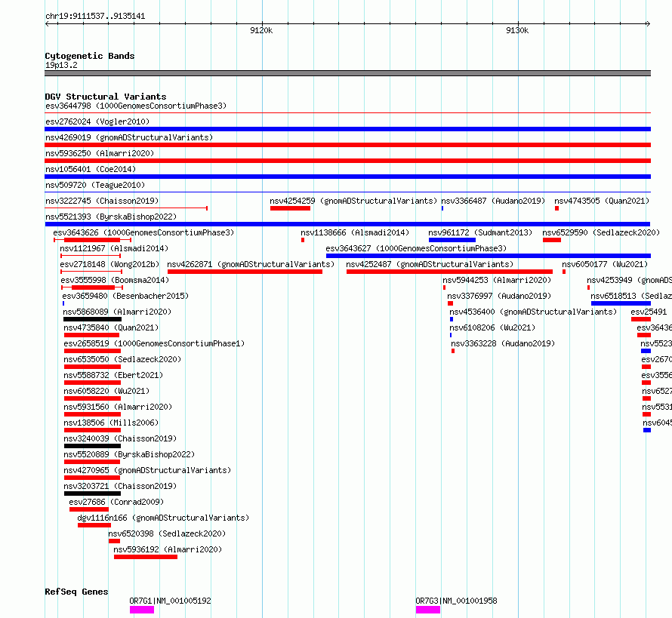Viewport: 672px width, 618px height.
Task: Click esv2718148 (Wong2012b) label
Action: tap(109, 264)
